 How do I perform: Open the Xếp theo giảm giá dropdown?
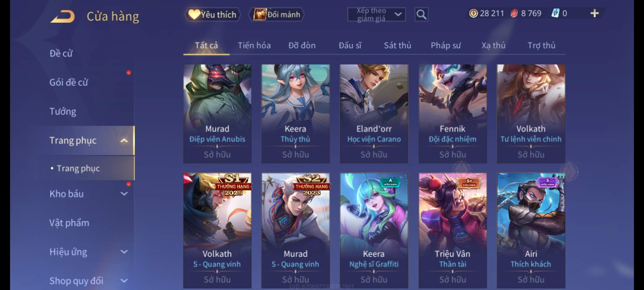(x=376, y=15)
